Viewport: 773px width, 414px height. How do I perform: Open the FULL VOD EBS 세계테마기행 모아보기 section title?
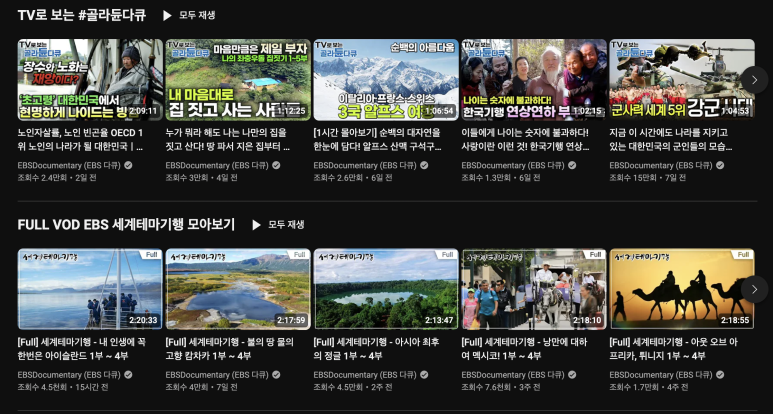point(126,225)
